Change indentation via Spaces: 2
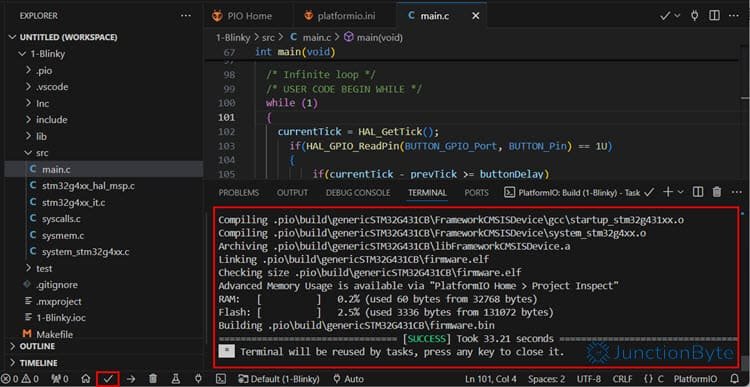750x387 pixels. [547, 379]
